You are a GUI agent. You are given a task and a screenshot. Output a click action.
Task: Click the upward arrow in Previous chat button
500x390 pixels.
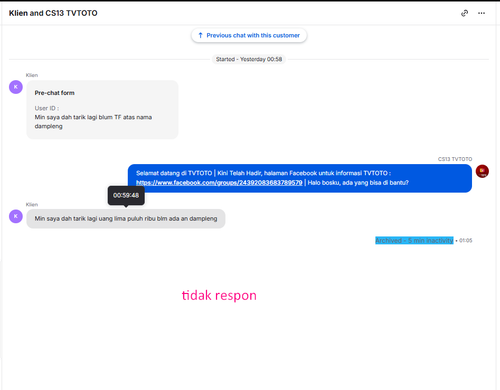coord(200,35)
